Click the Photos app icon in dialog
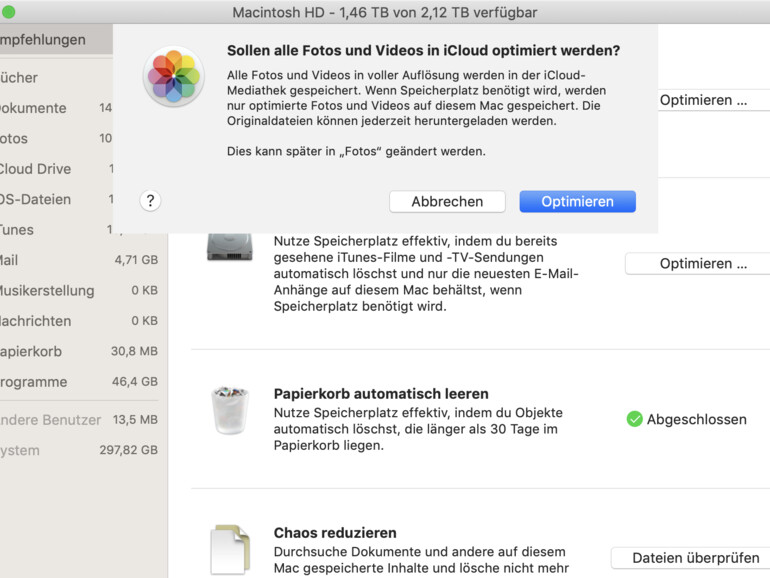The image size is (770, 578). coord(175,75)
